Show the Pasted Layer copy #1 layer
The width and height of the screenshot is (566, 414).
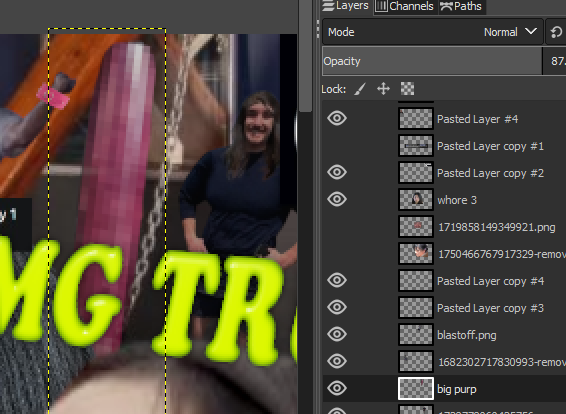pos(337,145)
